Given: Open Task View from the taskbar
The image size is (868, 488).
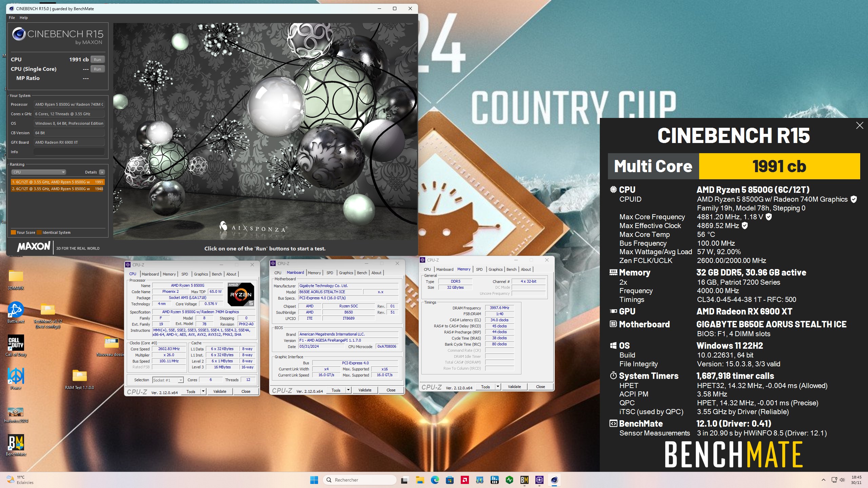Looking at the screenshot, I should (x=405, y=480).
